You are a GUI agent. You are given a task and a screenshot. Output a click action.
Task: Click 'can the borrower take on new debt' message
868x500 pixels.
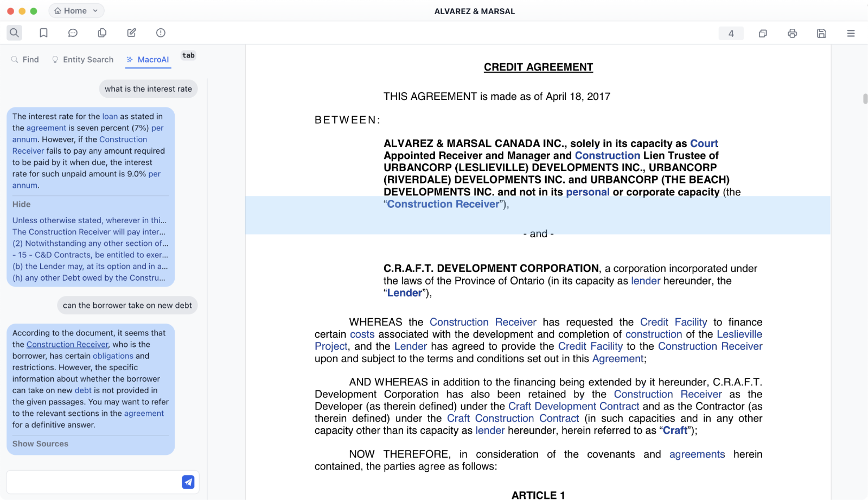(x=127, y=305)
